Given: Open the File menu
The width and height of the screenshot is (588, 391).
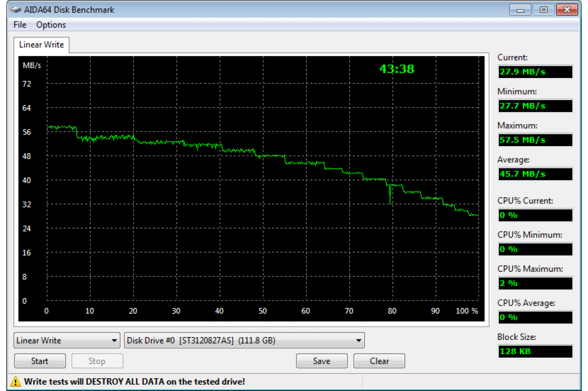Looking at the screenshot, I should (x=20, y=25).
